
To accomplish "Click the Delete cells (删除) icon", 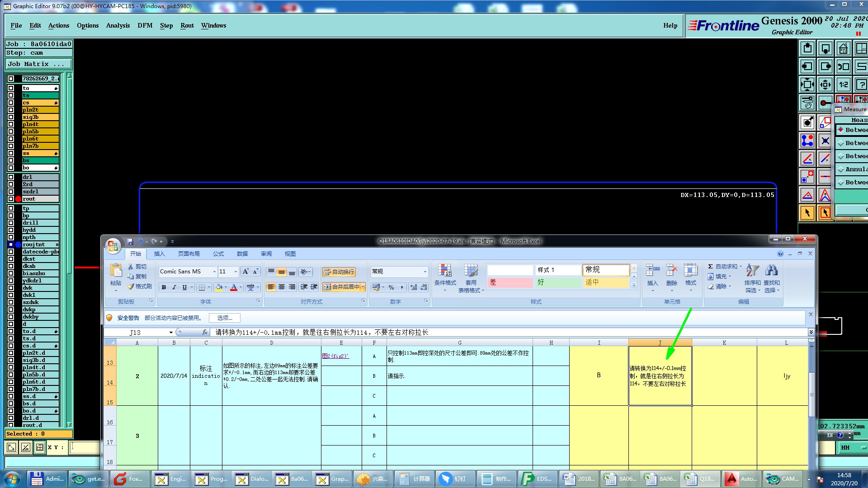I will point(671,271).
